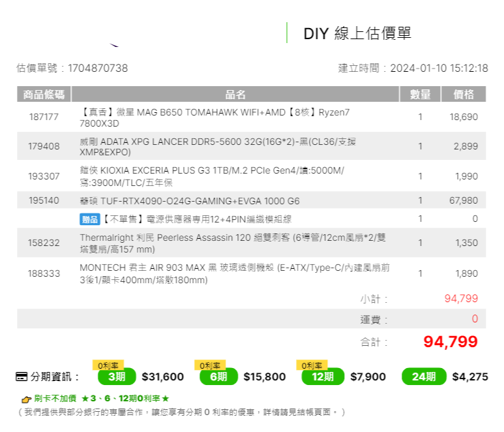Click the price 1,350

point(466,243)
